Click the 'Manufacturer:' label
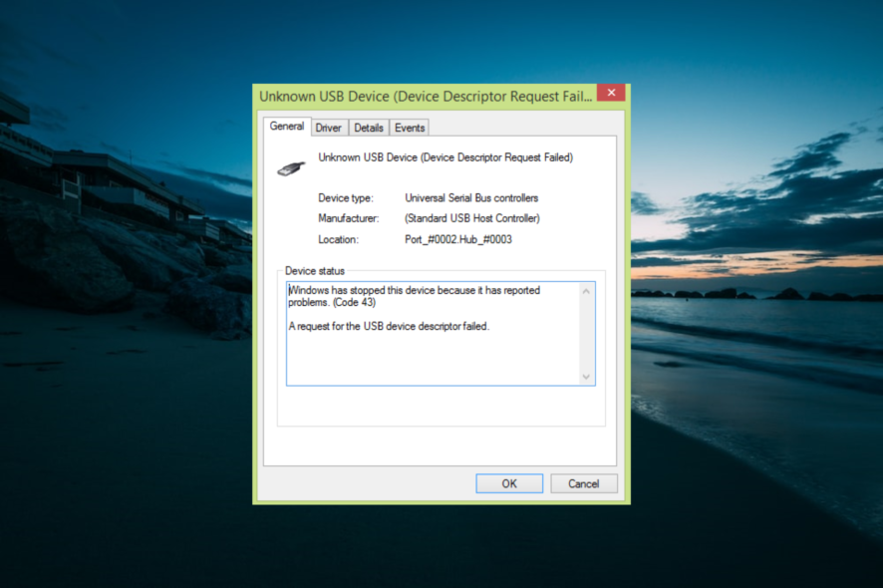Image resolution: width=883 pixels, height=588 pixels. pos(349,218)
